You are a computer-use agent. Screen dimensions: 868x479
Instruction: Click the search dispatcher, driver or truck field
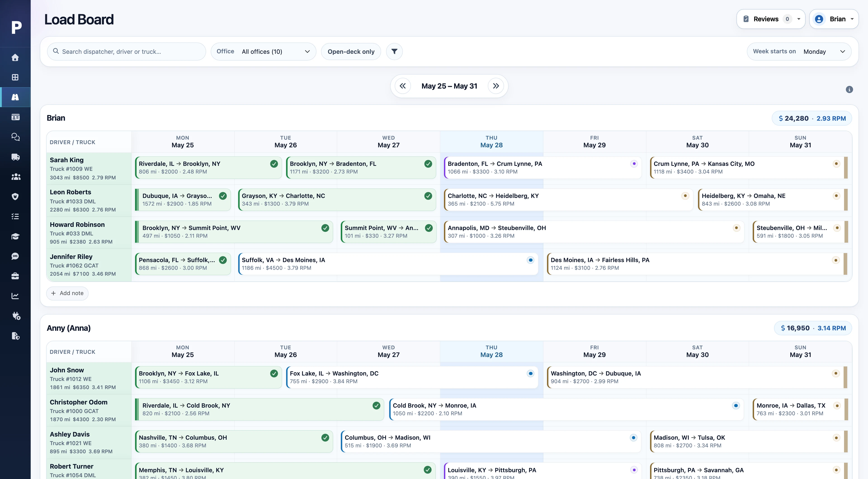pyautogui.click(x=126, y=52)
